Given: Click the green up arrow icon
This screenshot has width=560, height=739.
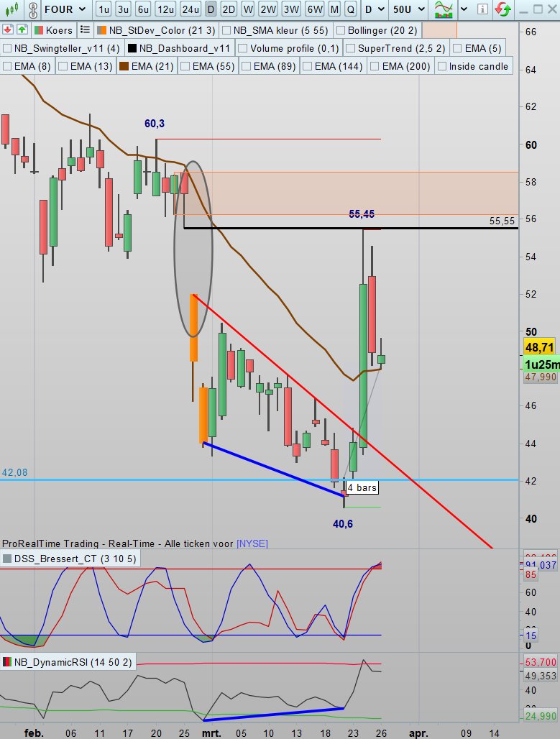Looking at the screenshot, I should coord(22,29).
